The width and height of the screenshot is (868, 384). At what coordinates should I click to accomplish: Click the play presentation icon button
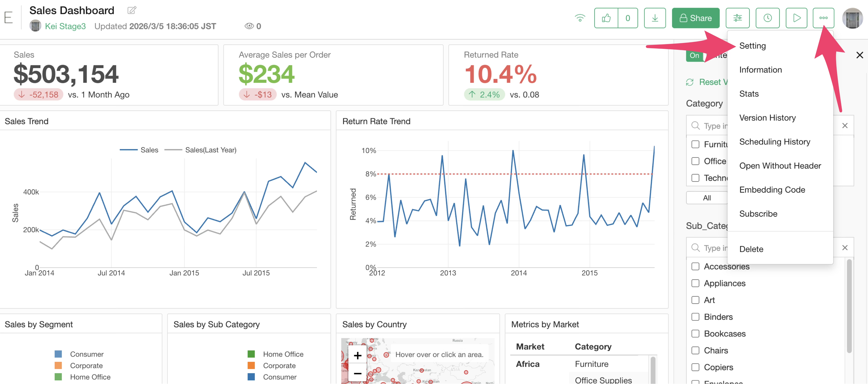796,18
